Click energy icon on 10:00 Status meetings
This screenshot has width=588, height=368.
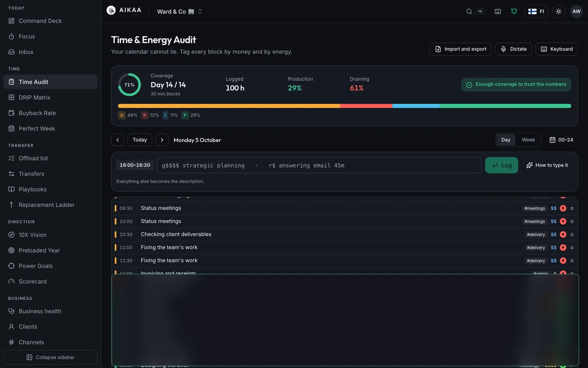click(563, 222)
